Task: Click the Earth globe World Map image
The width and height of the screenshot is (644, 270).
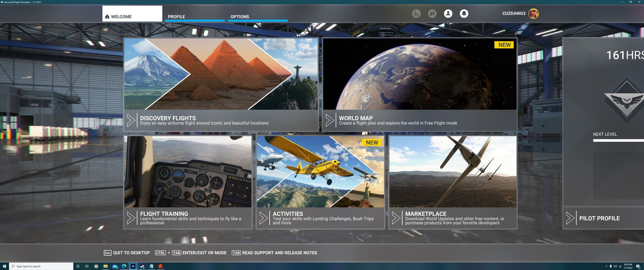Action: pos(420,74)
